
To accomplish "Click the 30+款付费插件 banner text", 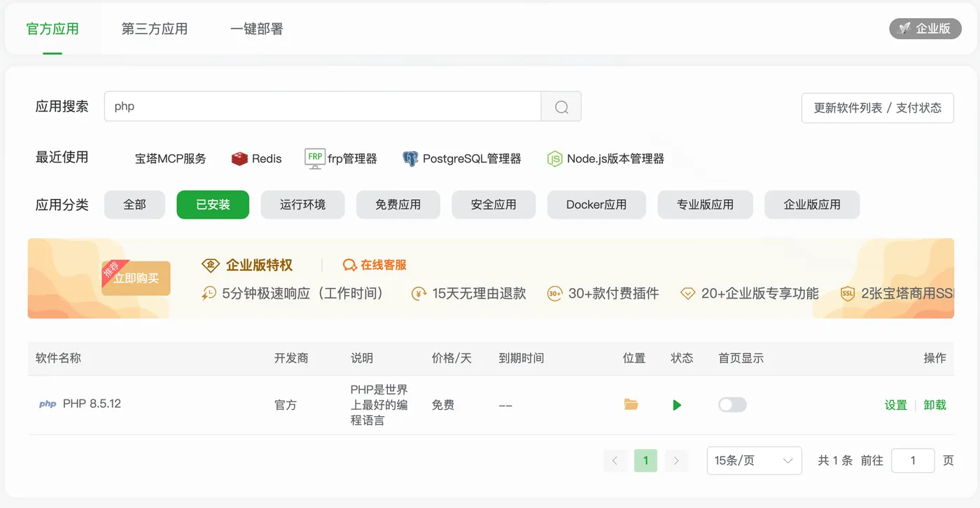I will pyautogui.click(x=613, y=294).
